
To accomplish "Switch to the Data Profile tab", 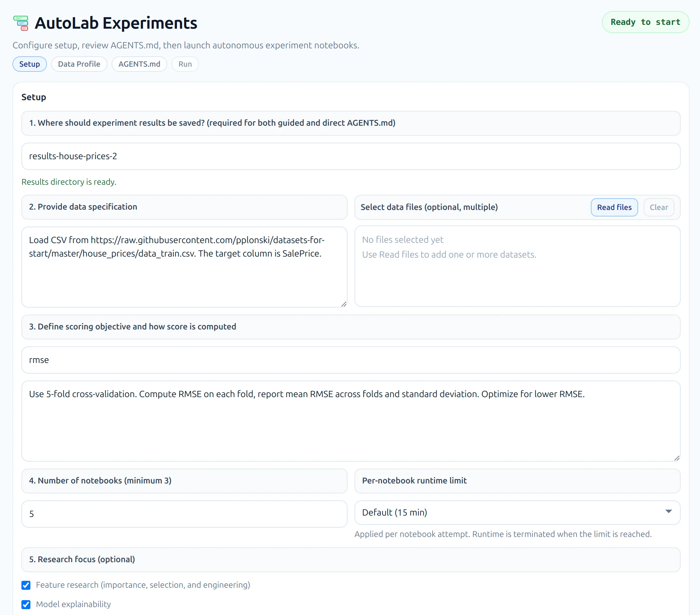I will coord(79,64).
